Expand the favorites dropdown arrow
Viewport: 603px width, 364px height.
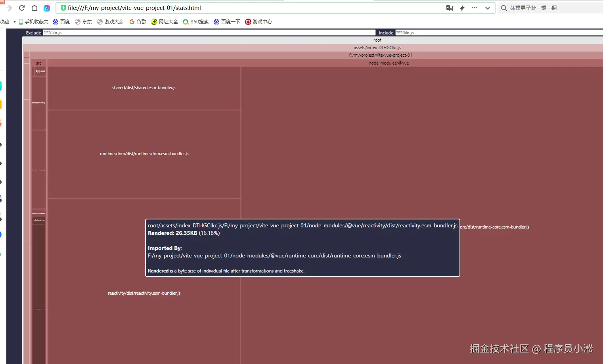coord(15,22)
